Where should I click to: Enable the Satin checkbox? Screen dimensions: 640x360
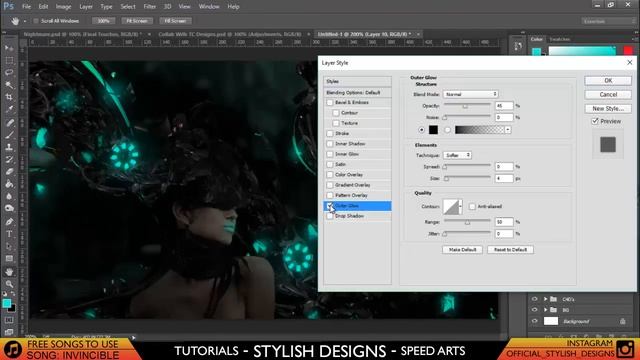330,164
